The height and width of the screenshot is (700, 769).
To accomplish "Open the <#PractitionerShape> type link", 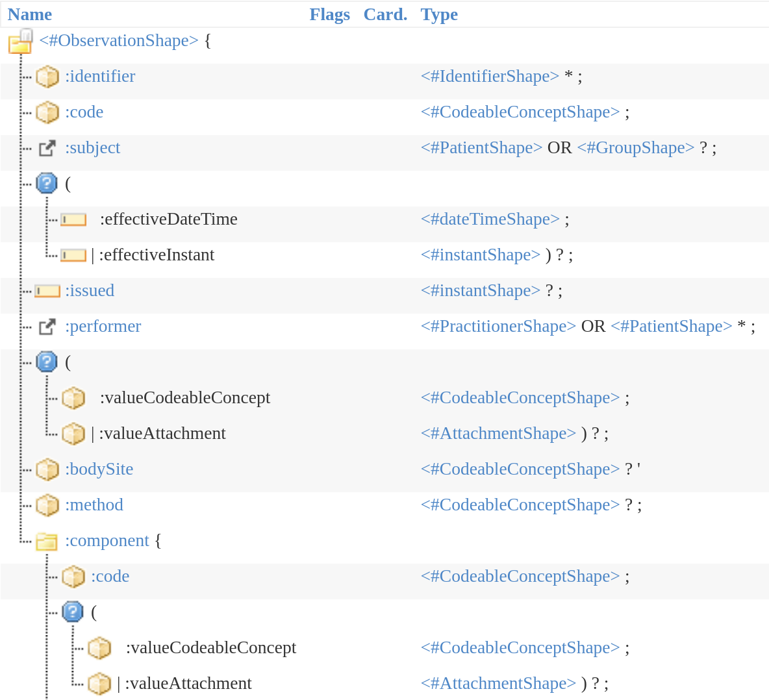I will [x=498, y=327].
